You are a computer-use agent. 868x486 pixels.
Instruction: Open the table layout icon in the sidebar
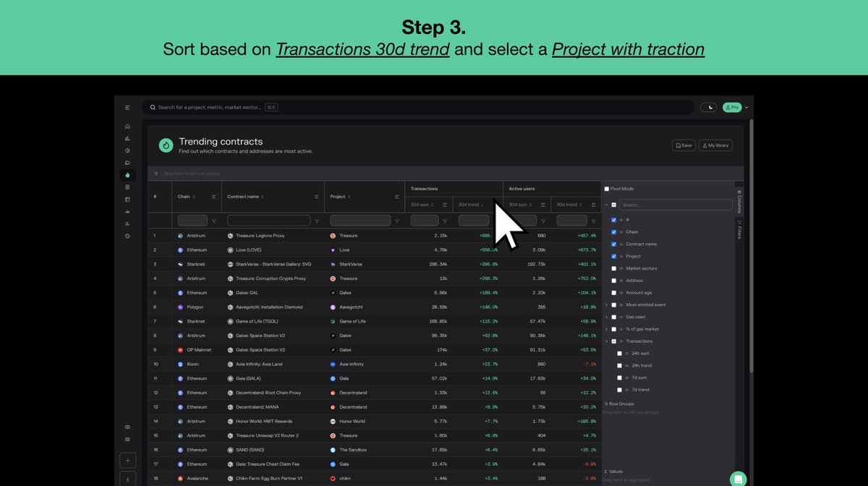coord(127,200)
